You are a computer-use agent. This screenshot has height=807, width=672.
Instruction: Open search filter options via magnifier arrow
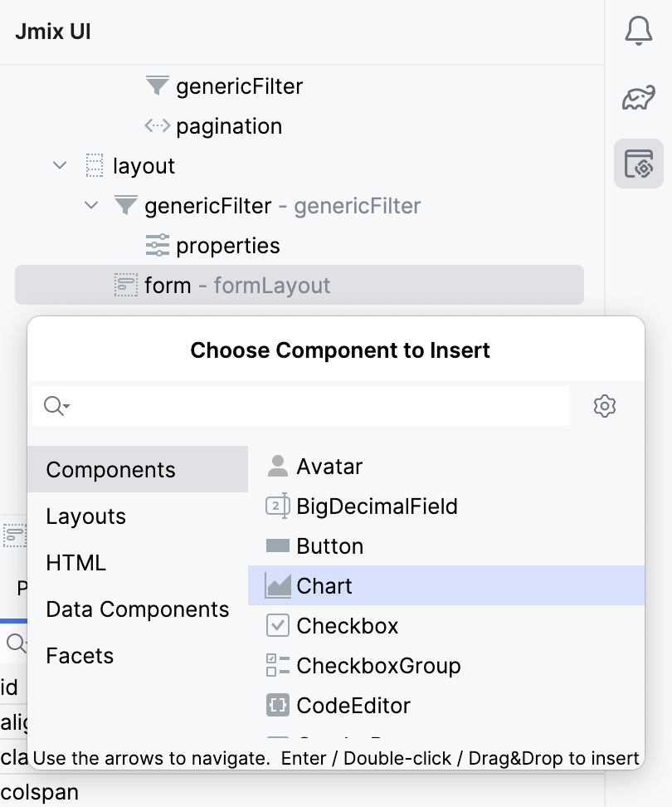pyautogui.click(x=55, y=406)
